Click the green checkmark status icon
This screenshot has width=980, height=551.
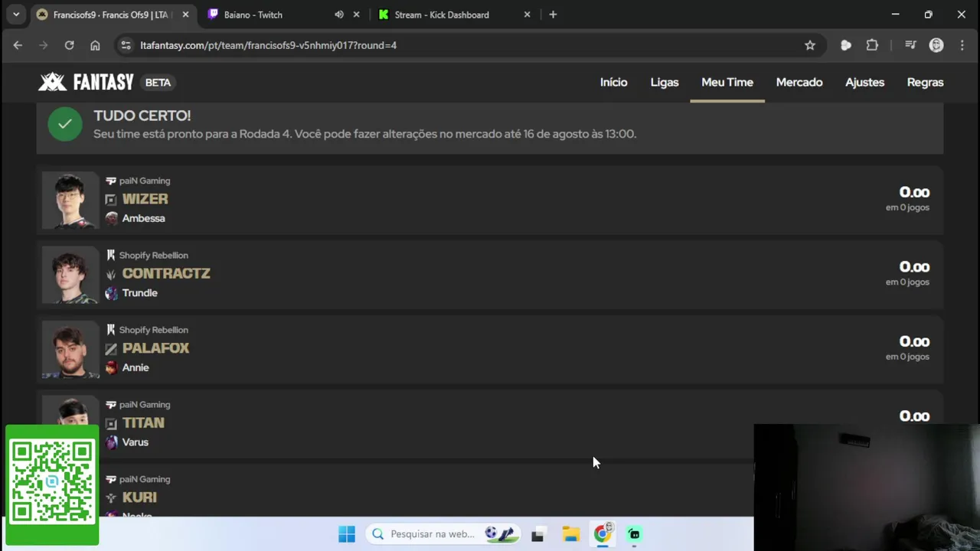pos(65,124)
